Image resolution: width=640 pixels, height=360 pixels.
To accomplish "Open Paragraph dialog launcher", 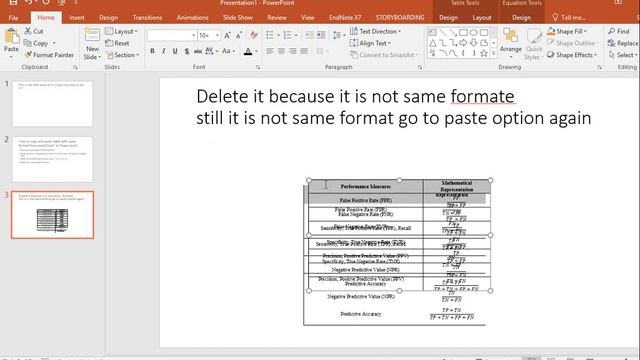I will 420,67.
